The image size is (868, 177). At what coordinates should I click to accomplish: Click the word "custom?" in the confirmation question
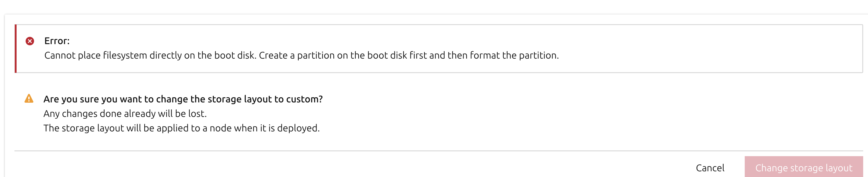point(304,99)
